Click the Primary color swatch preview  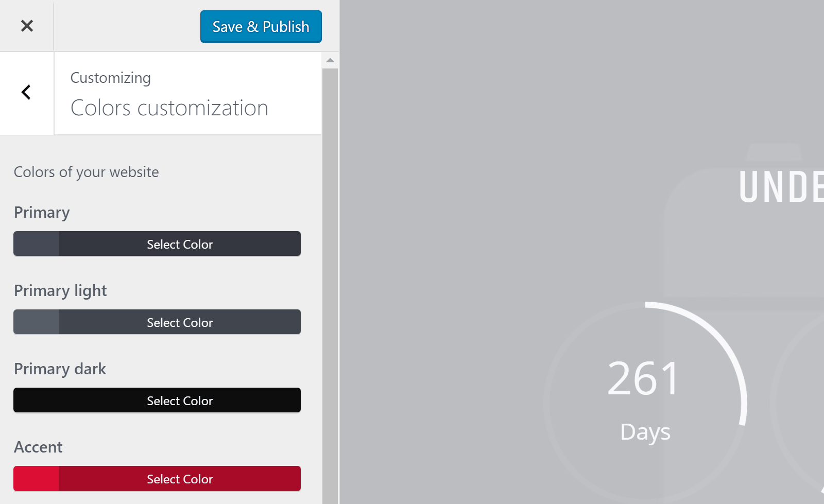[36, 244]
